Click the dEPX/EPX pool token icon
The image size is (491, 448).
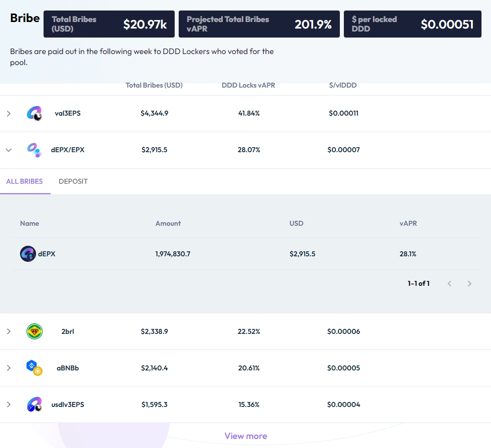[x=35, y=150]
